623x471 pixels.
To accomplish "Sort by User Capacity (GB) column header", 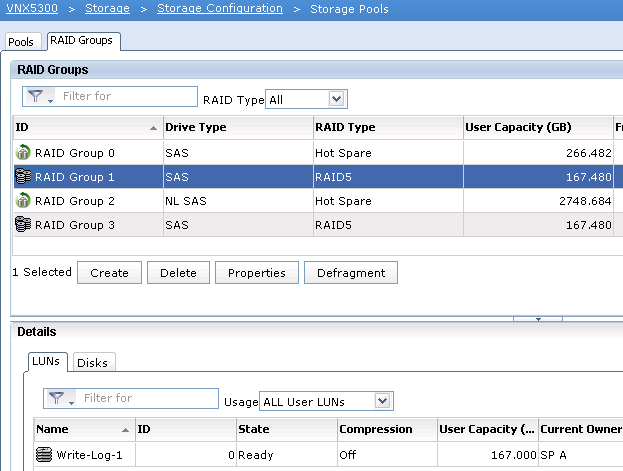I will pyautogui.click(x=538, y=128).
